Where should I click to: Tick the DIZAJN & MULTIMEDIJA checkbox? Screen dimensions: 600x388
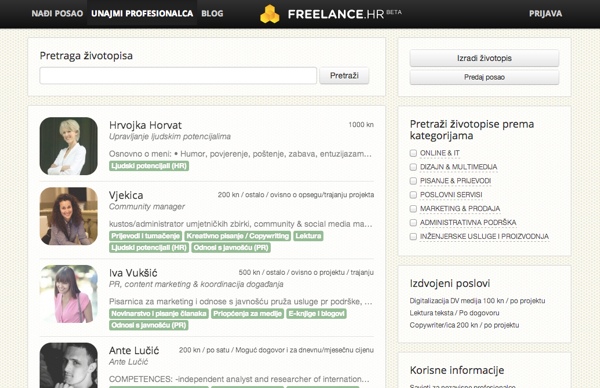[413, 167]
